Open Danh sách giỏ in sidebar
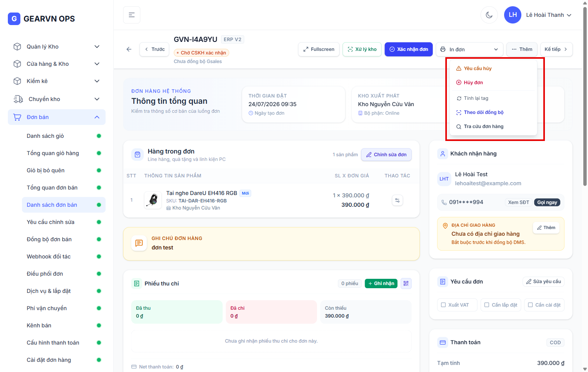Screen dimensions: 588x372 click(x=64, y=136)
